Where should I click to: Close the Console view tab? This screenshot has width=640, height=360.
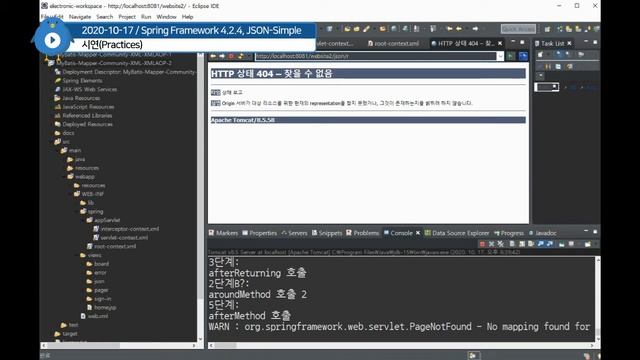418,233
